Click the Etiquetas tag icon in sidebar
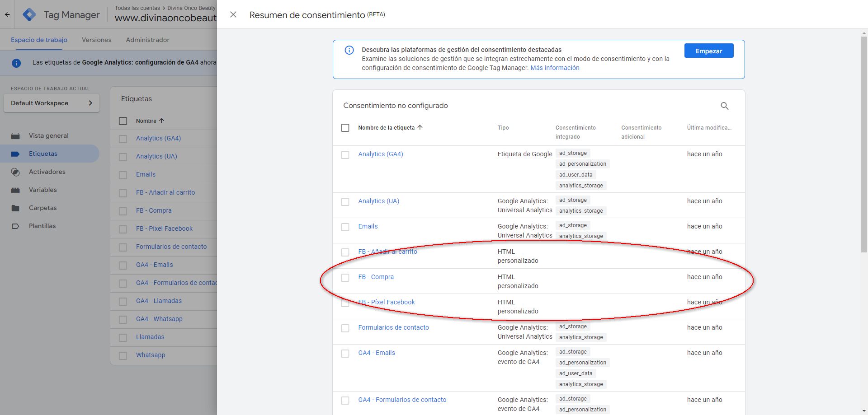 tap(15, 154)
